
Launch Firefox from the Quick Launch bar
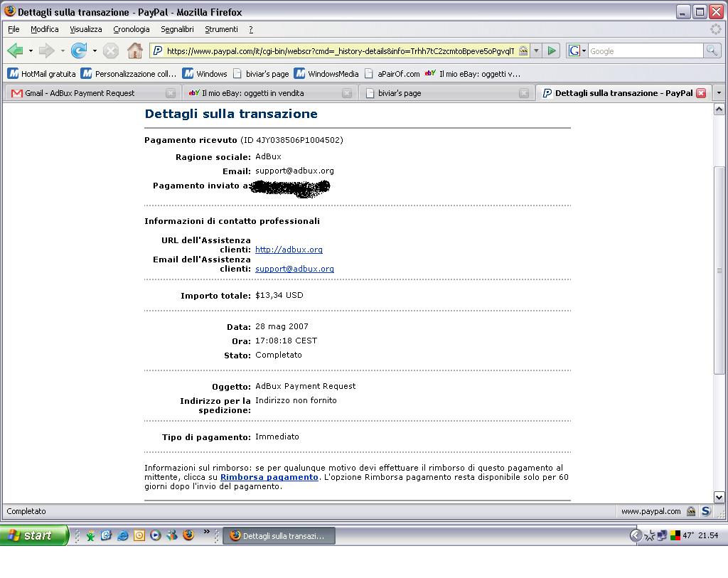tap(188, 535)
